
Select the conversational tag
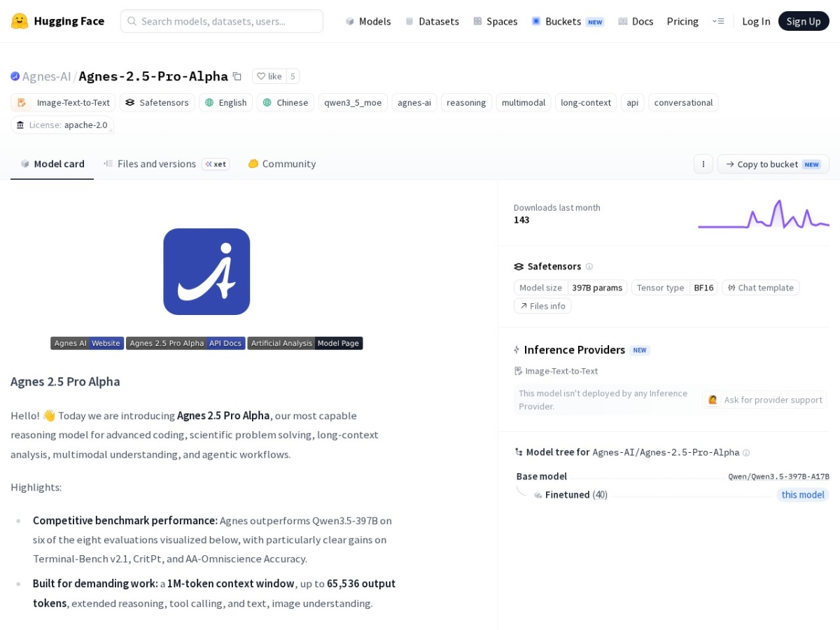click(683, 103)
